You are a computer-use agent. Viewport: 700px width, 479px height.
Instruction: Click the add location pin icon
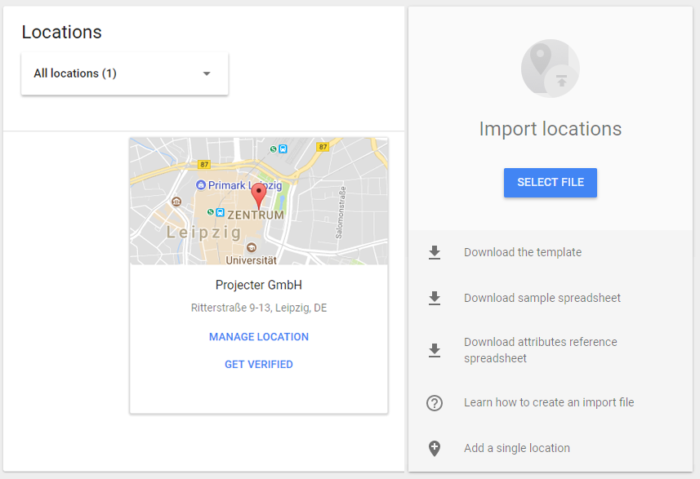[434, 448]
